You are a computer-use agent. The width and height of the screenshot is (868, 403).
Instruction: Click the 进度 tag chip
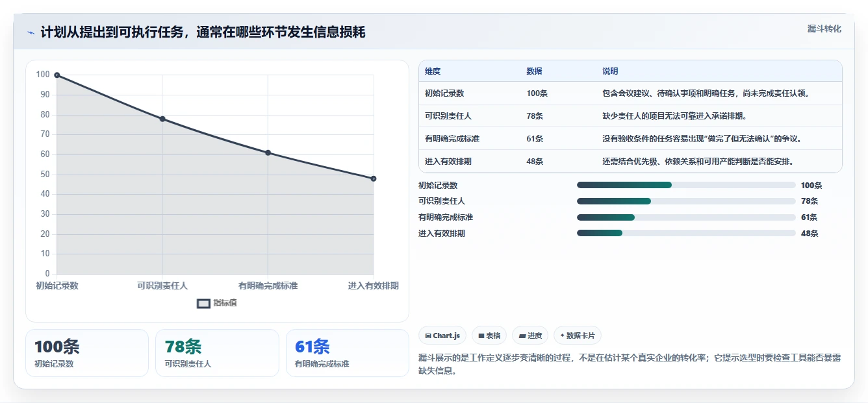pos(530,336)
